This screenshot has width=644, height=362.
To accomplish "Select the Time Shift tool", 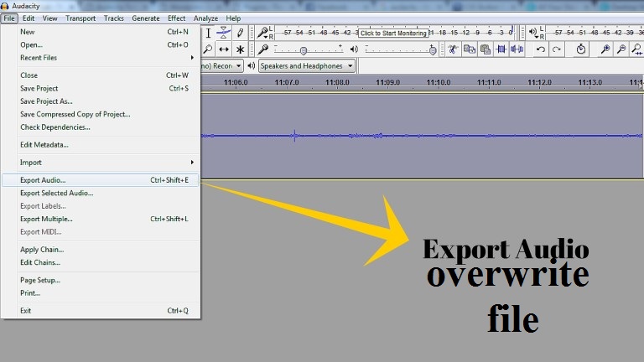I will coord(224,49).
